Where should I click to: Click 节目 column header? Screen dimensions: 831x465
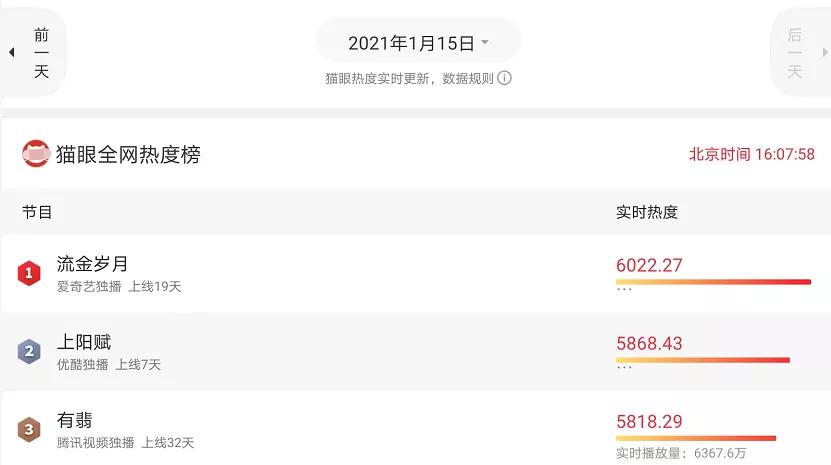[x=37, y=212]
